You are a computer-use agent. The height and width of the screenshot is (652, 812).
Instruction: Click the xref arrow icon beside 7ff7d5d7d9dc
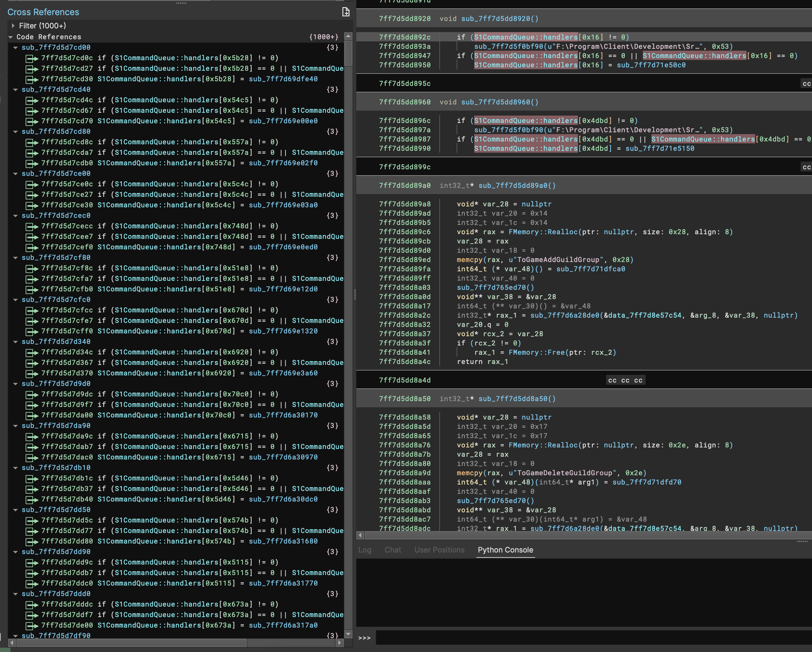tap(31, 394)
